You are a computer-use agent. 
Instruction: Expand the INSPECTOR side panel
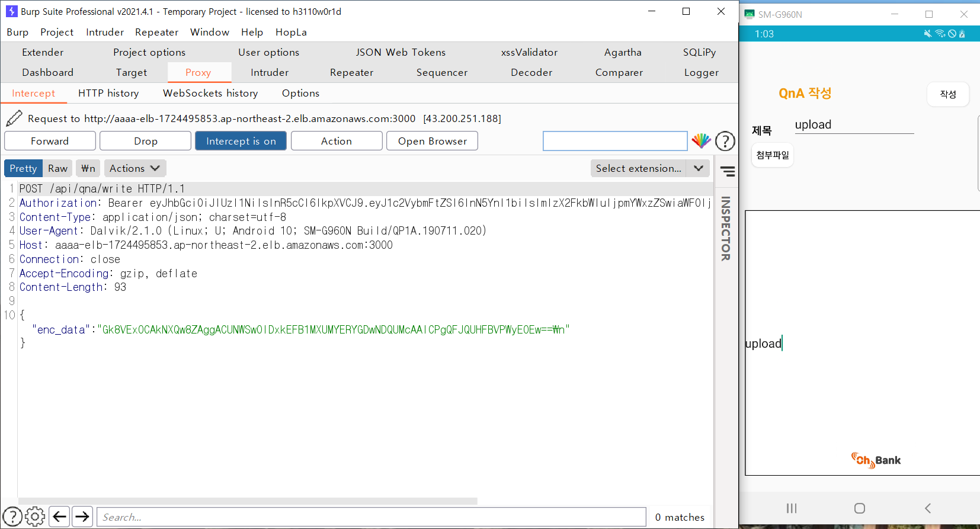click(726, 228)
